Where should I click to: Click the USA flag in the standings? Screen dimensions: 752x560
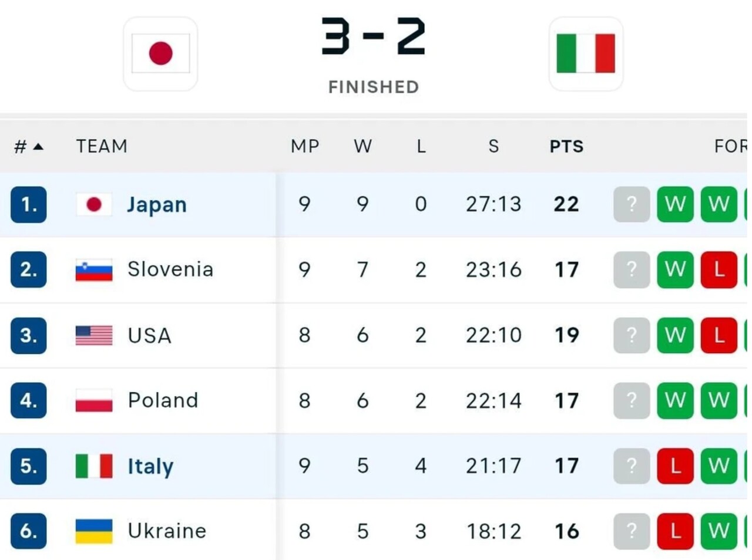(x=94, y=335)
